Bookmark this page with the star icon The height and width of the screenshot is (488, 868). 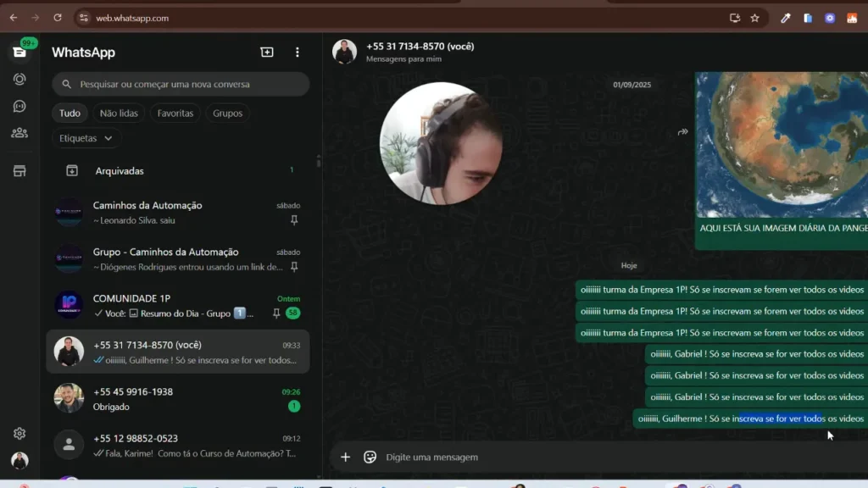(x=754, y=18)
